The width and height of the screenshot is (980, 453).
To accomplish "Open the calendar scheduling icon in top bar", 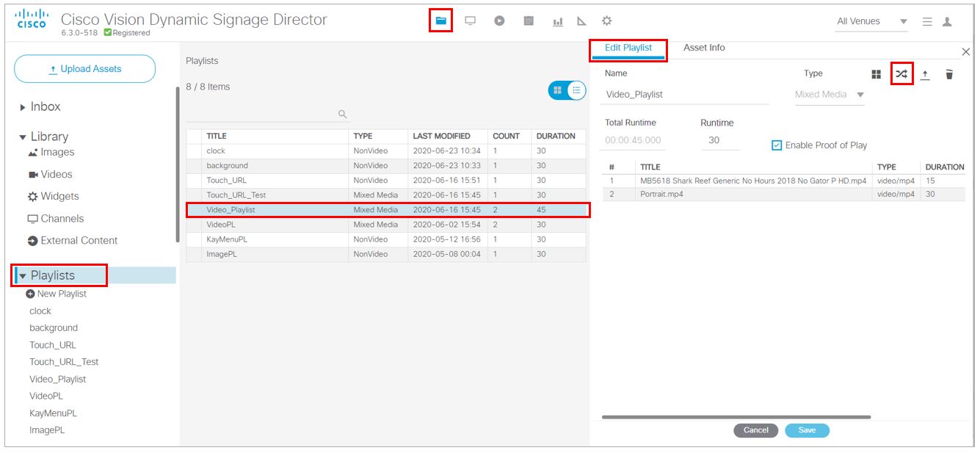I will [529, 21].
